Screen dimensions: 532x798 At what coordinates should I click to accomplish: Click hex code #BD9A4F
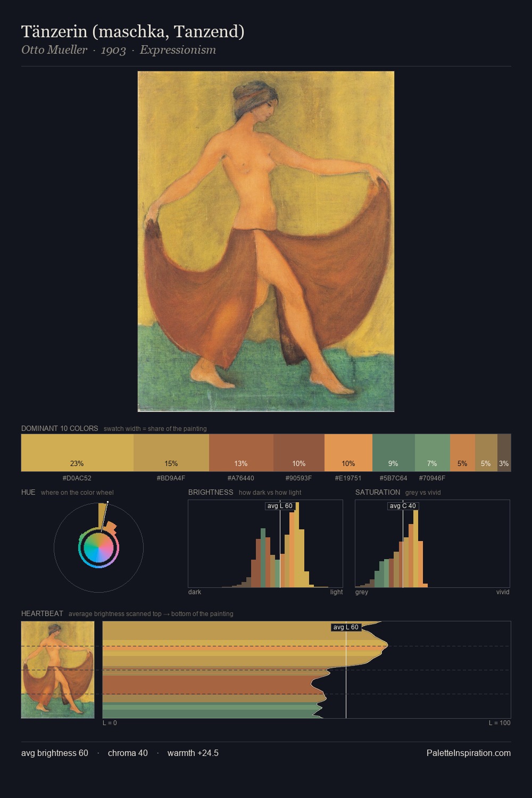click(x=171, y=478)
